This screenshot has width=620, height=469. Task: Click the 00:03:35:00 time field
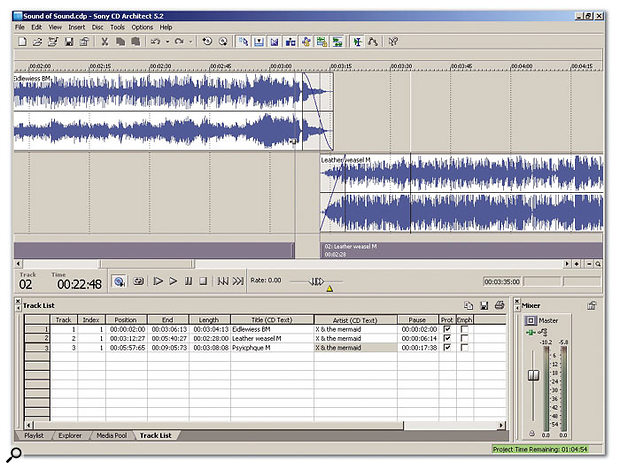502,282
